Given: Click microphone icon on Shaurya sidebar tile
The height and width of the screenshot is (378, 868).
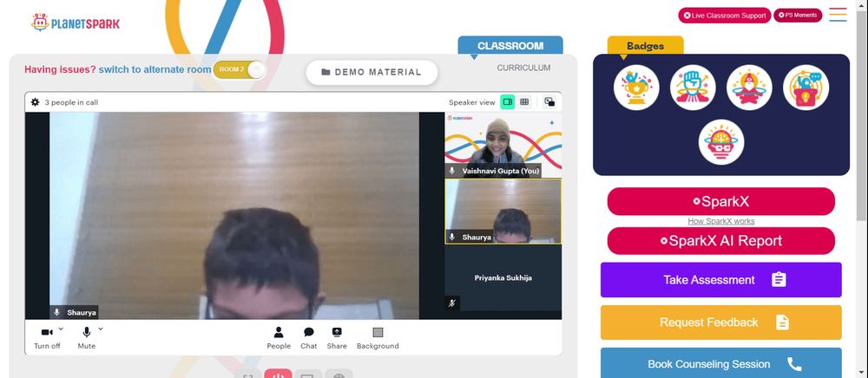Looking at the screenshot, I should click(452, 237).
